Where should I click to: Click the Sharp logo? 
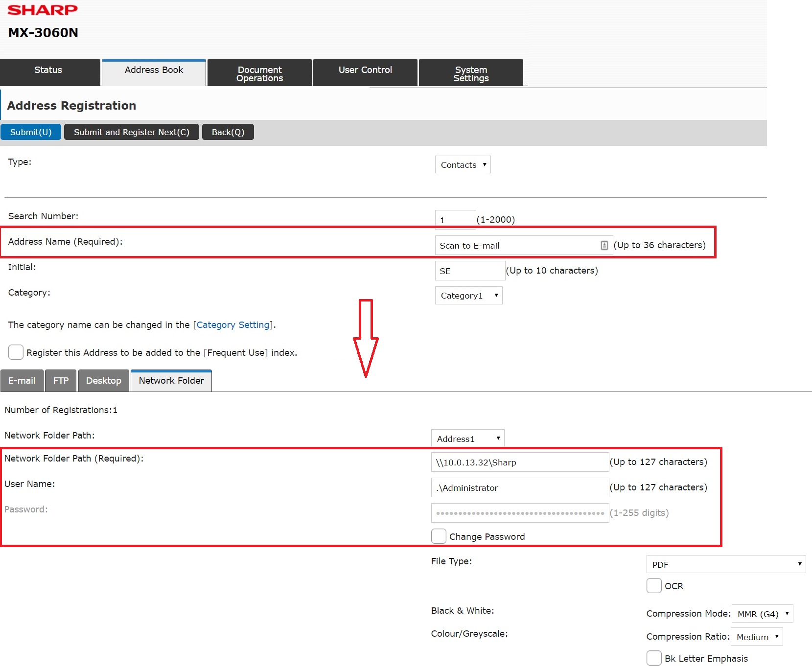[x=43, y=10]
